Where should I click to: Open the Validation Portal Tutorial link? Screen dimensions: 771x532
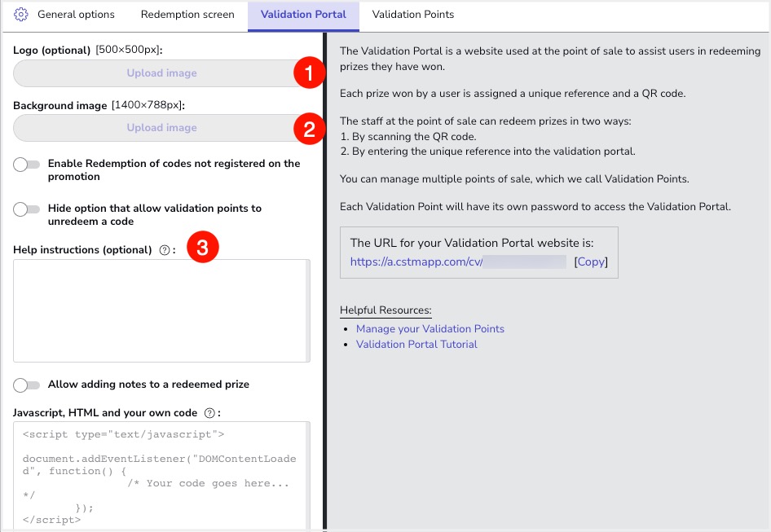click(416, 344)
